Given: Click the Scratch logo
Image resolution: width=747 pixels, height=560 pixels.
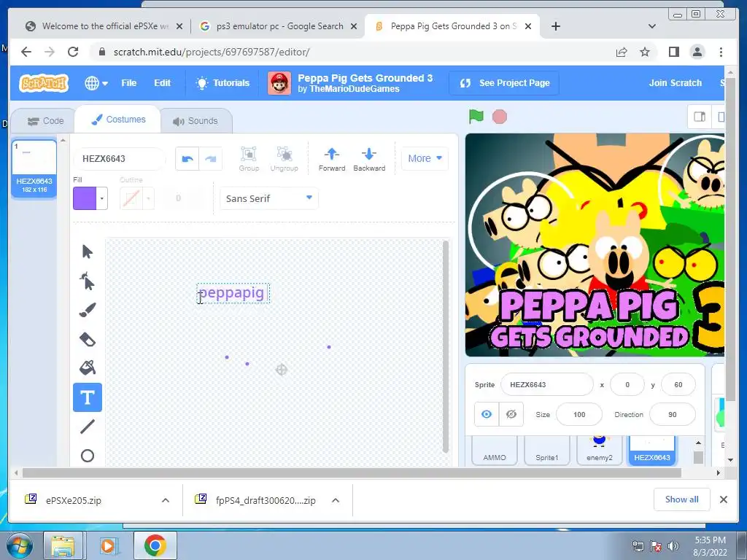Looking at the screenshot, I should click(44, 83).
